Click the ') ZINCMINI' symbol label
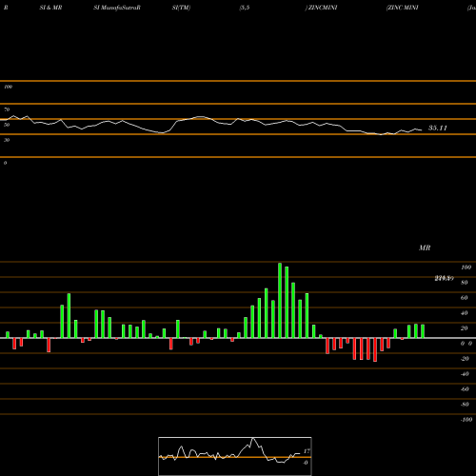Viewport: 476px width, 476px height. [x=321, y=8]
